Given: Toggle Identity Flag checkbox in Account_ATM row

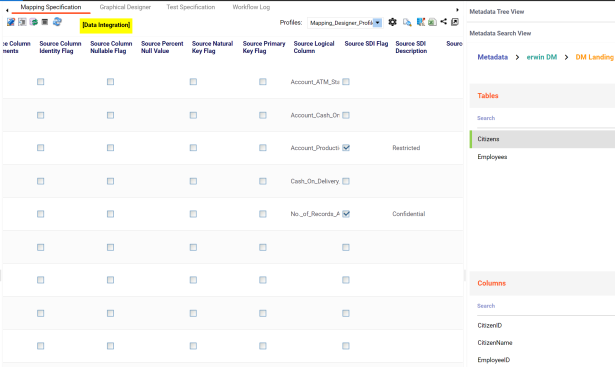Looking at the screenshot, I should (x=40, y=82).
